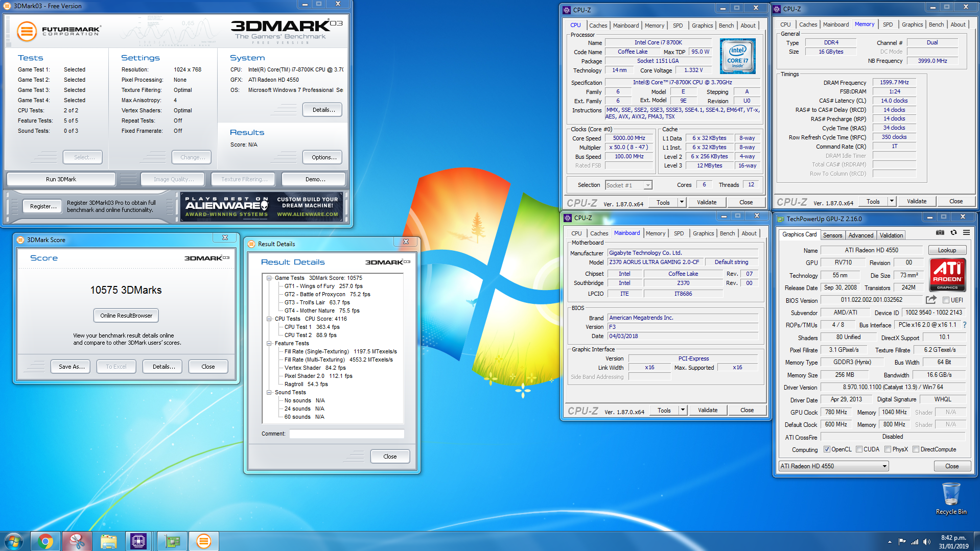Launch Google Chrome from taskbar
Image resolution: width=980 pixels, height=551 pixels.
coord(45,541)
